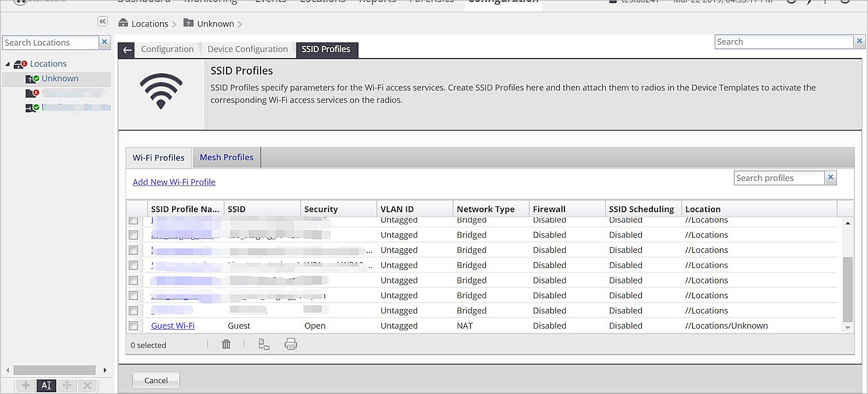Click the copy-to-location icon beside trash
Screen dimensions: 868x394
[264, 344]
